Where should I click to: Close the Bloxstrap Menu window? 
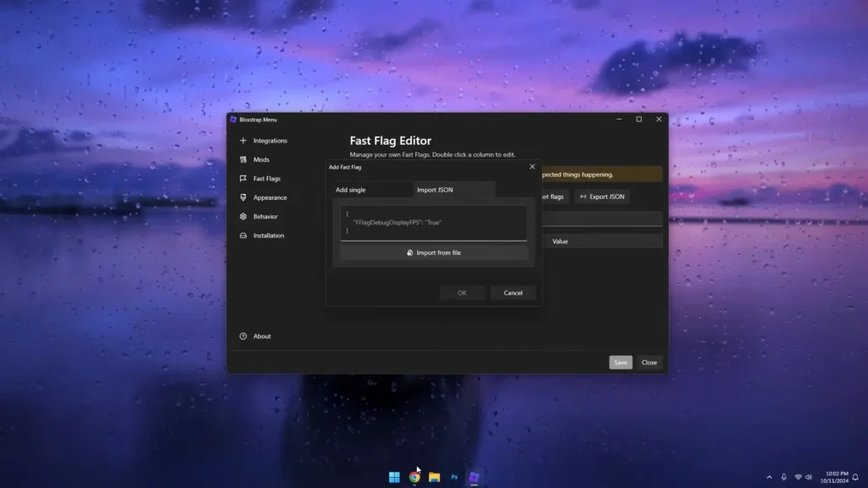click(658, 119)
